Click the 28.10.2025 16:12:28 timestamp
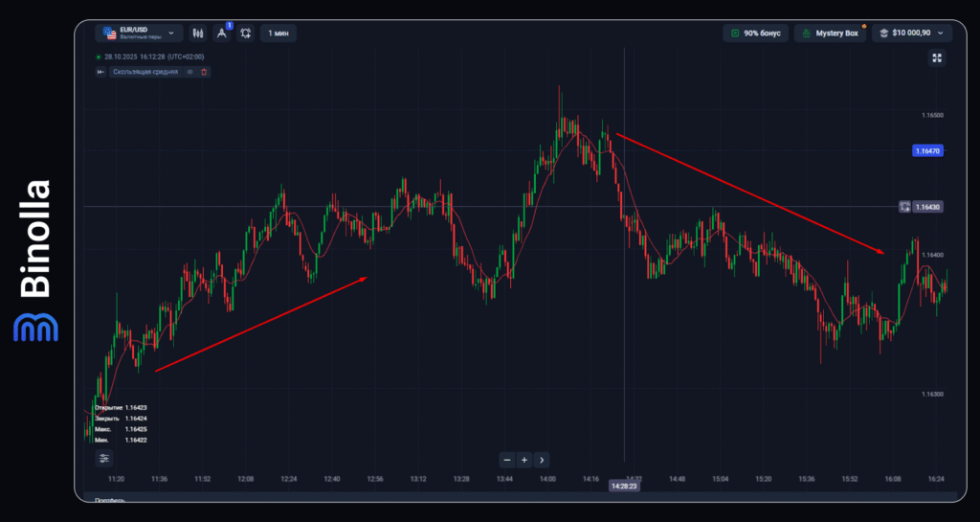The height and width of the screenshot is (522, 980). pyautogui.click(x=154, y=57)
